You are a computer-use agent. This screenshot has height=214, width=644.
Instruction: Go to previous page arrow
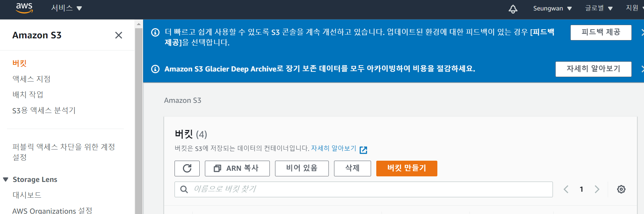point(566,189)
